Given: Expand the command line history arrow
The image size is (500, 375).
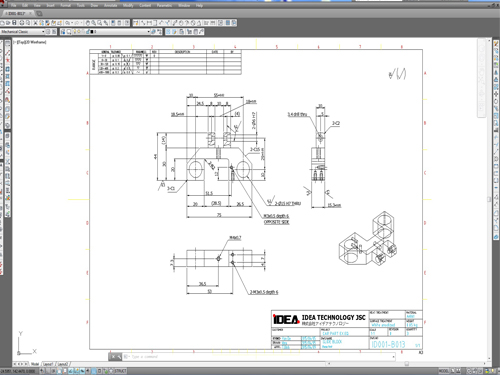Looking at the screenshot, I should point(394,357).
